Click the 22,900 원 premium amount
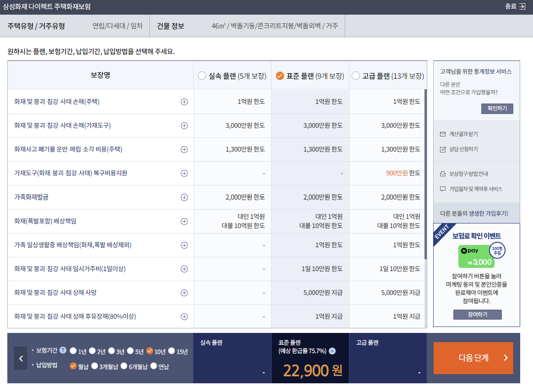This screenshot has height=392, width=533. [x=313, y=370]
